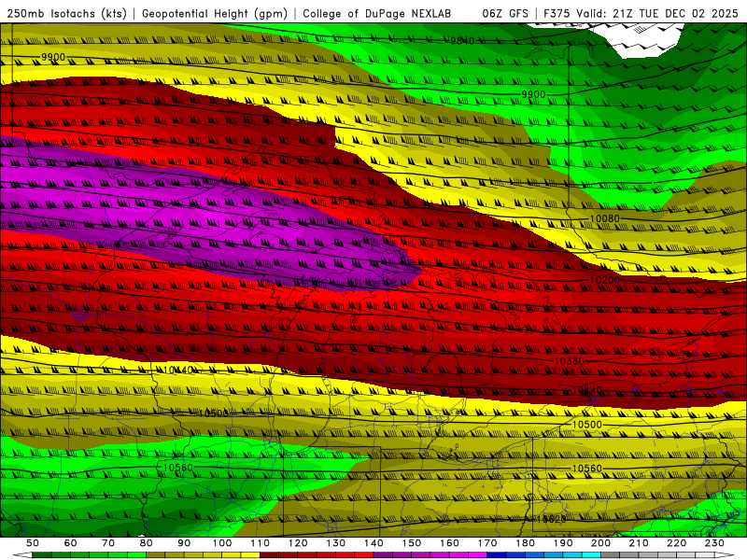The height and width of the screenshot is (560, 747).
Task: Click the 80 value on the color scale
Action: [147, 543]
